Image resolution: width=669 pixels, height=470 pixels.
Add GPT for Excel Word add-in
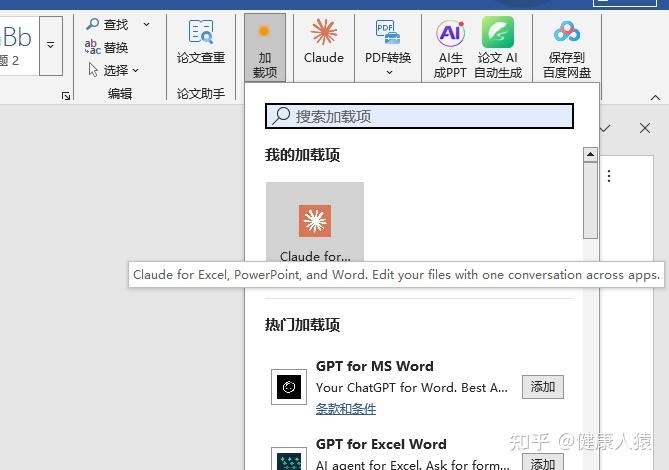click(x=543, y=463)
